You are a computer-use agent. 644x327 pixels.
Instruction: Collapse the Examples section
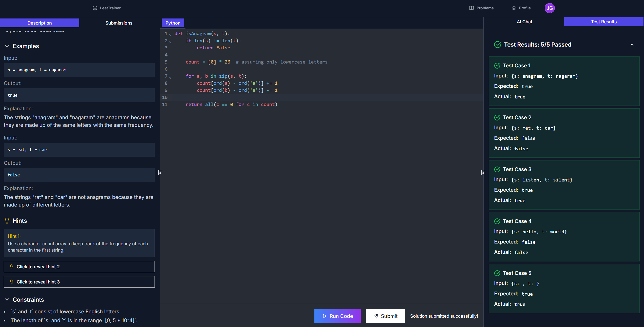coord(7,46)
